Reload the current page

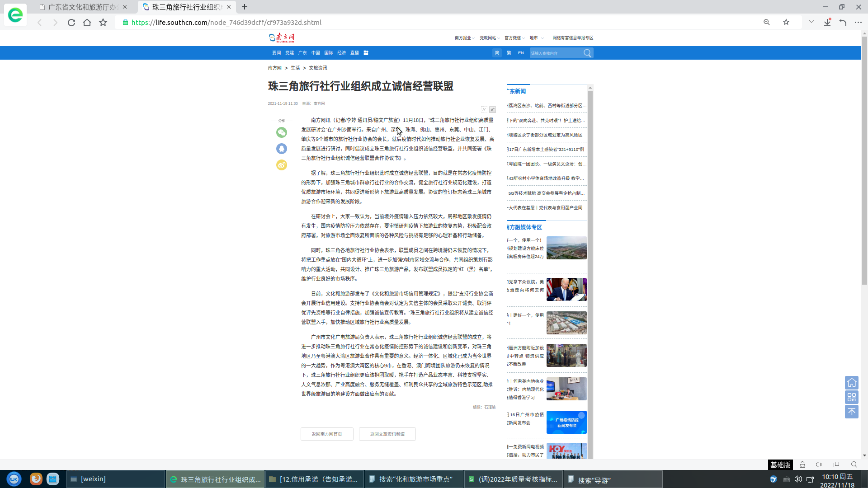tap(71, 22)
